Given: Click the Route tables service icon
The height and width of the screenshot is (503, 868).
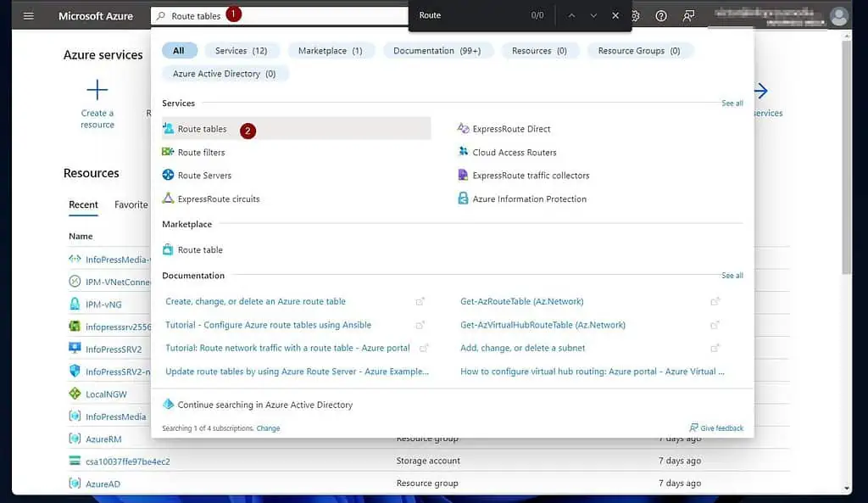Looking at the screenshot, I should point(169,129).
